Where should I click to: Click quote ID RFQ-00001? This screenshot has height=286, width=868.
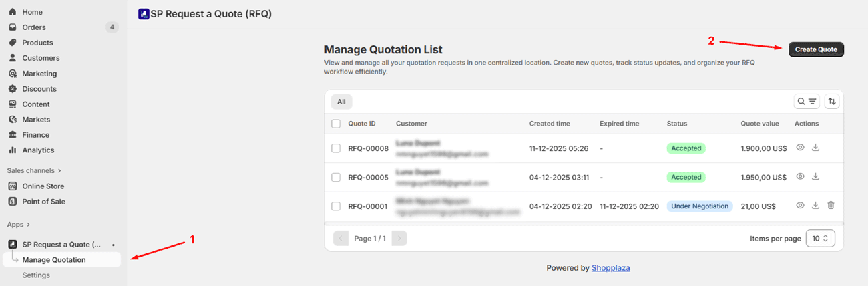point(368,206)
